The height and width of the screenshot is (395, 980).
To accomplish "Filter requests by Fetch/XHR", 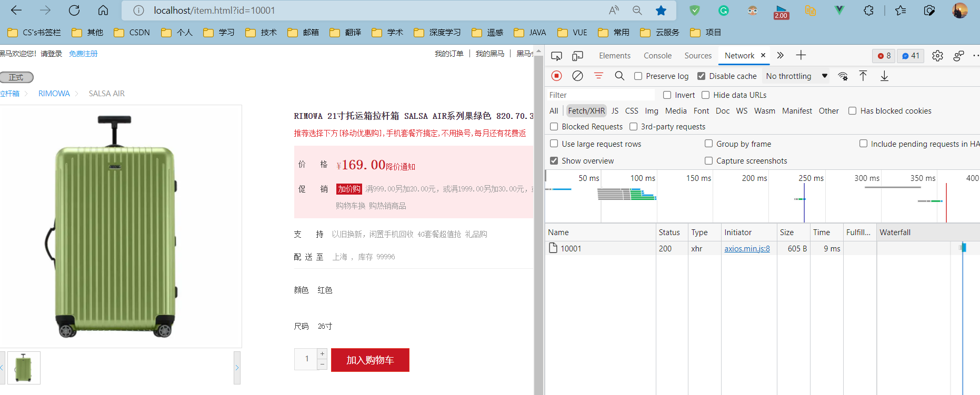I will 586,111.
